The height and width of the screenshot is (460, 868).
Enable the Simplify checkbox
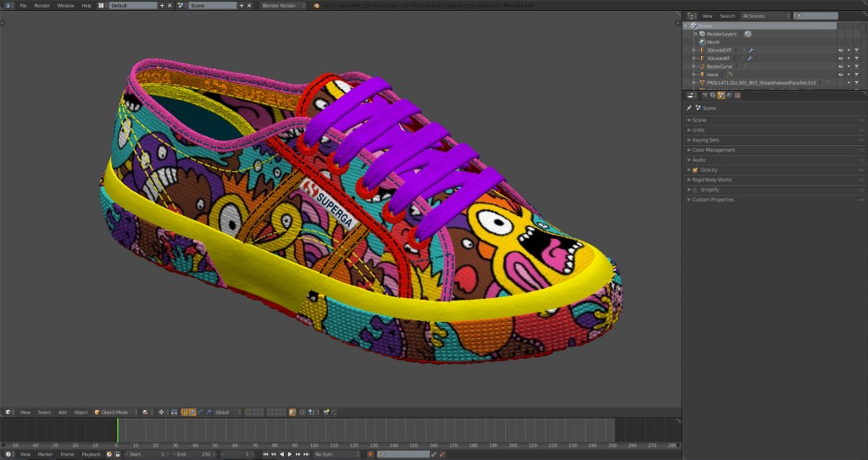tap(695, 190)
